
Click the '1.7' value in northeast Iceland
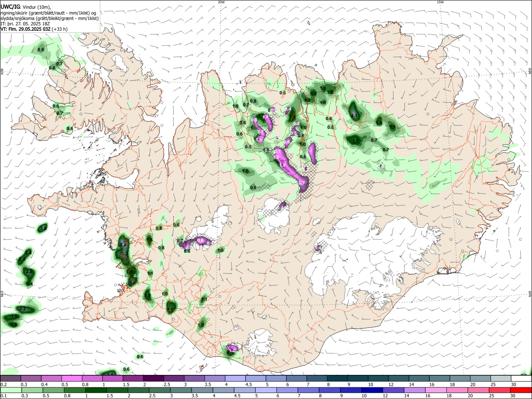click(x=355, y=141)
